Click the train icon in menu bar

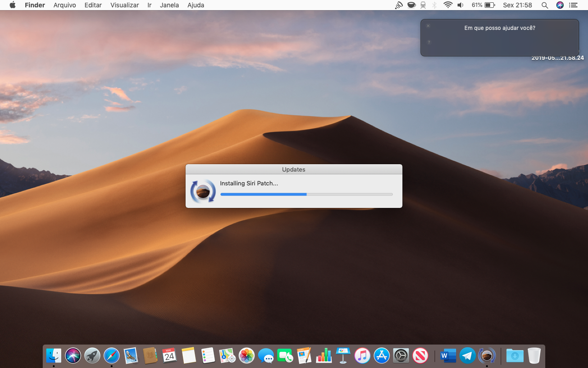(x=423, y=5)
